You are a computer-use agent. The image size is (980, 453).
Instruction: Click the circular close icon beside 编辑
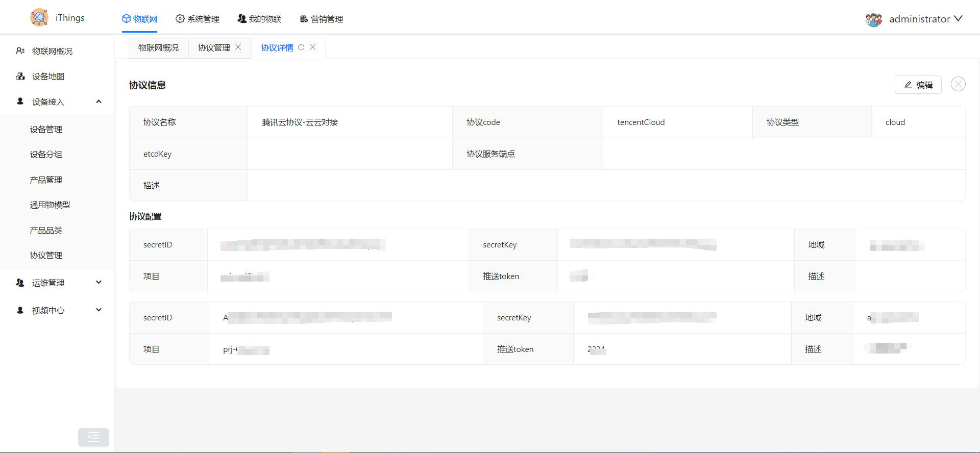(x=958, y=84)
